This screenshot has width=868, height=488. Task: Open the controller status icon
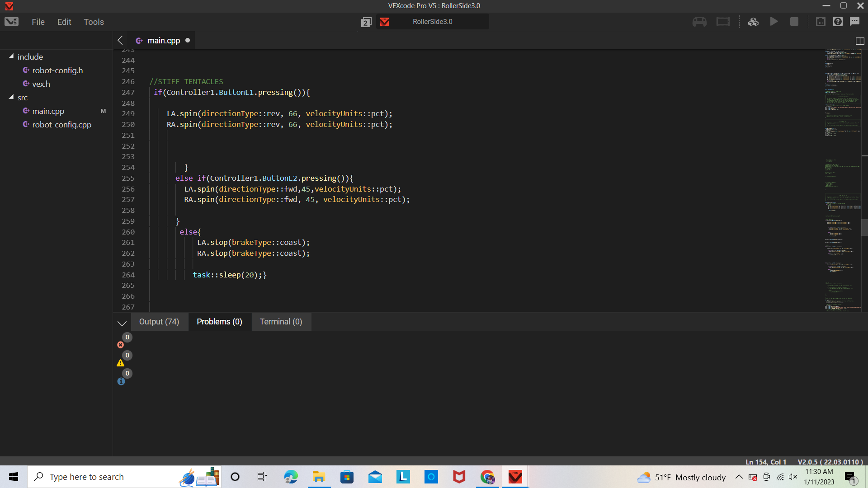tap(699, 22)
